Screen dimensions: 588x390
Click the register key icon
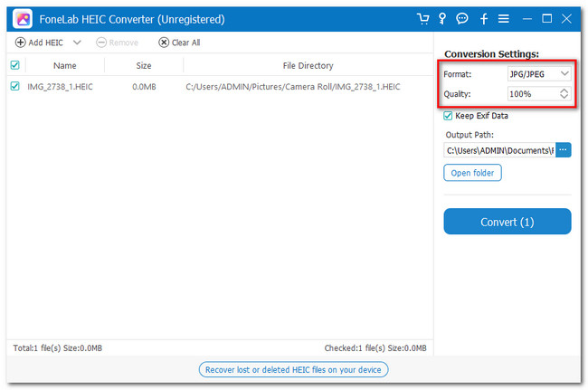[442, 18]
